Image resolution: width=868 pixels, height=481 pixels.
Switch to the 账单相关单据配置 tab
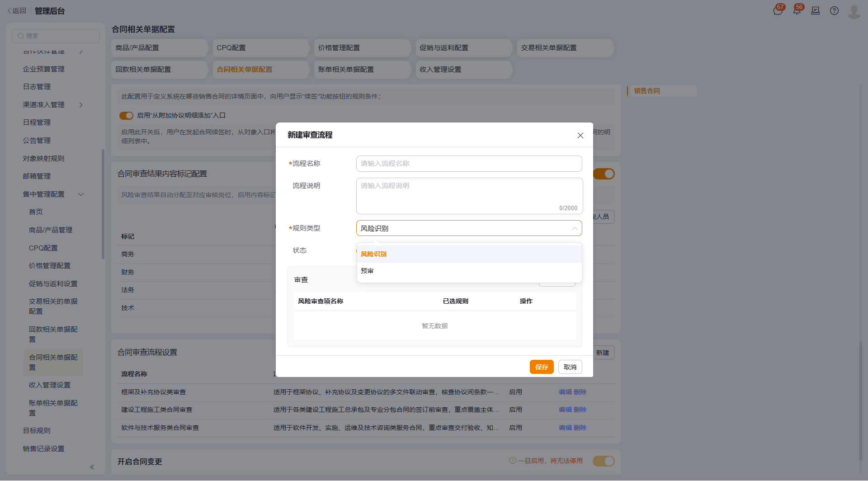345,70
